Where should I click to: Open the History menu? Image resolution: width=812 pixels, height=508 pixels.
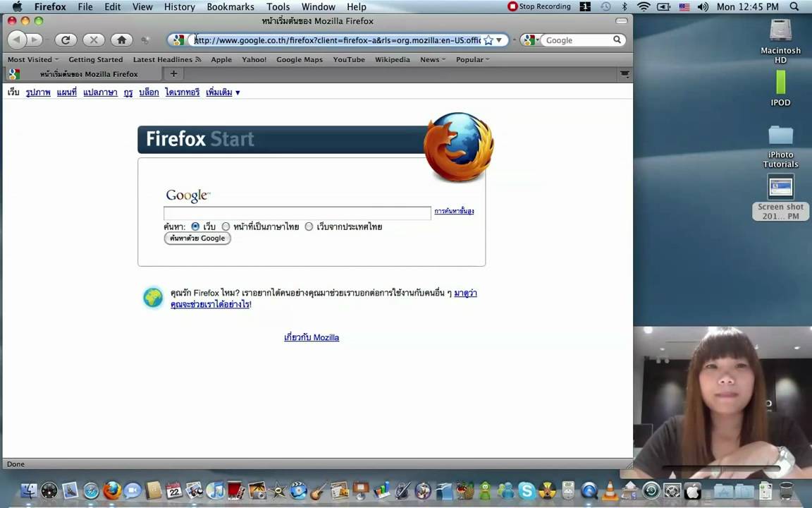(179, 7)
